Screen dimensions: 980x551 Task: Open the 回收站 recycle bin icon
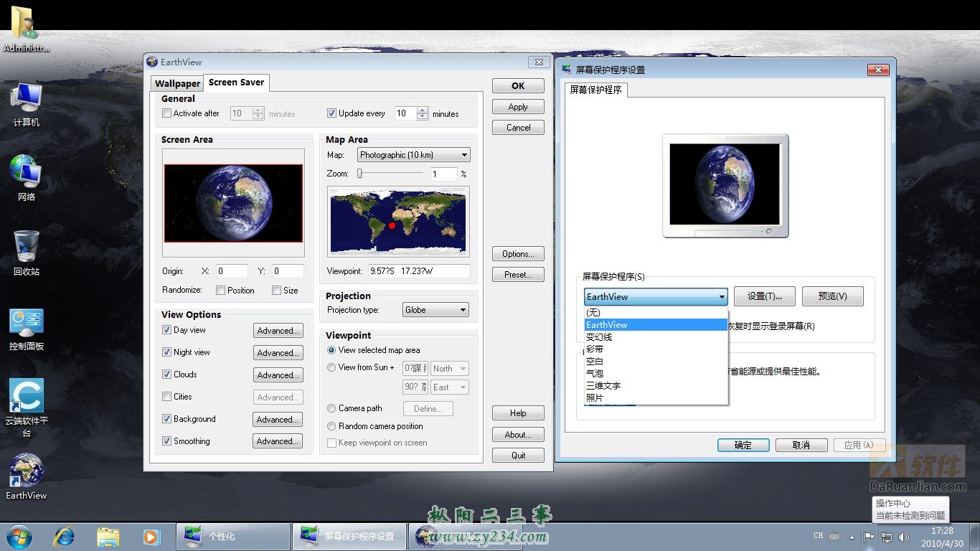(26, 253)
